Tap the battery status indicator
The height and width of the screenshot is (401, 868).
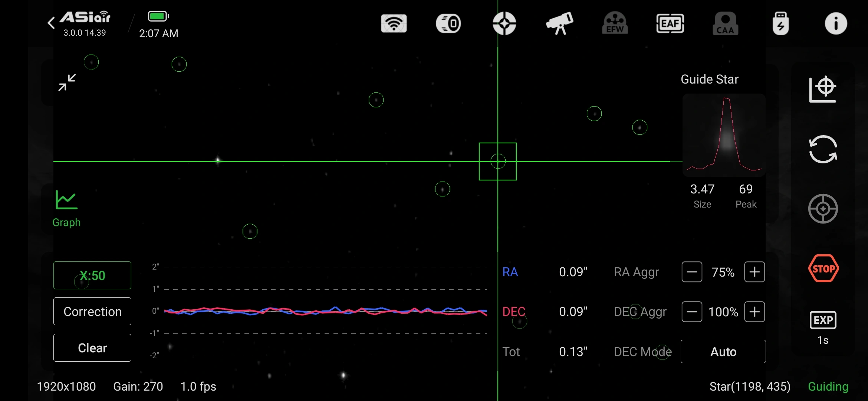point(158,16)
